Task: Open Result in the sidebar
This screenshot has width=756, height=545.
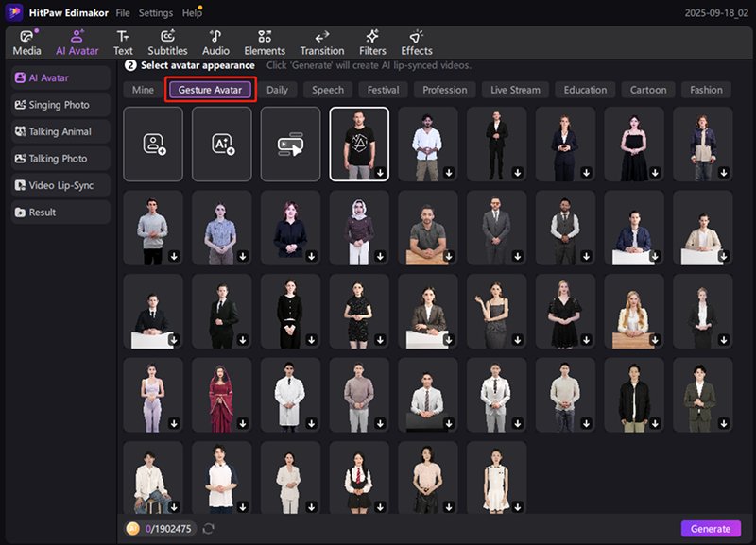Action: (x=60, y=213)
